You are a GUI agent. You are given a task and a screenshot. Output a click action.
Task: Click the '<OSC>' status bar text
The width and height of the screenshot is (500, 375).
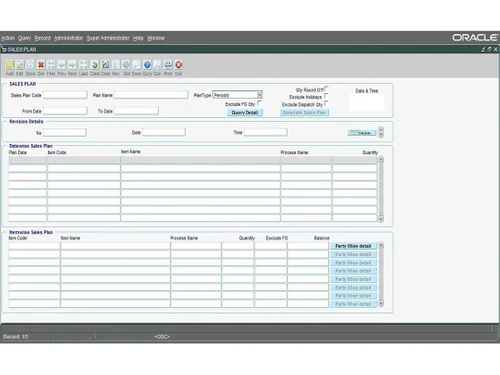click(162, 337)
